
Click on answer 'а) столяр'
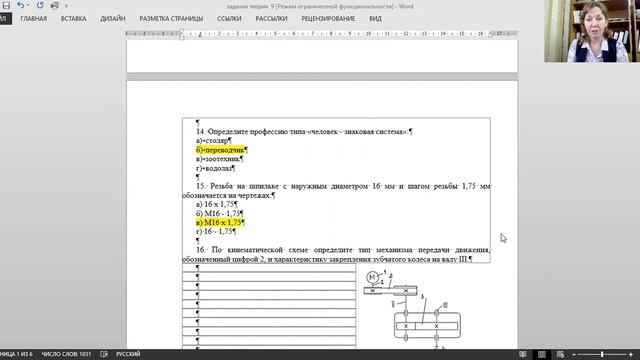pos(212,140)
